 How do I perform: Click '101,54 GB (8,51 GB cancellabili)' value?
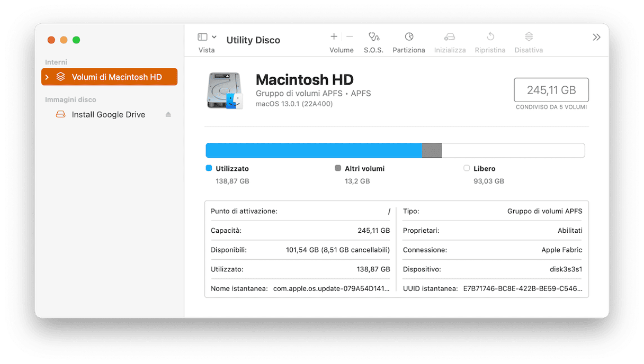click(x=338, y=250)
